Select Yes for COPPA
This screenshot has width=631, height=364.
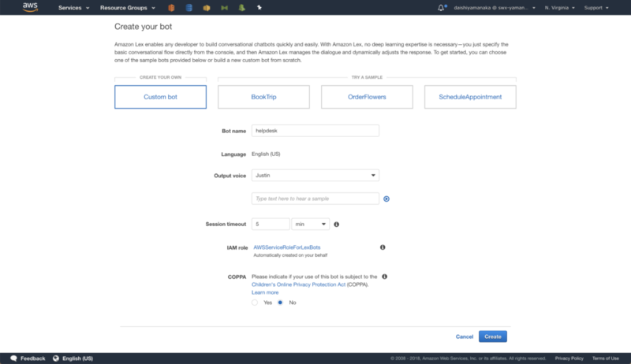point(255,303)
